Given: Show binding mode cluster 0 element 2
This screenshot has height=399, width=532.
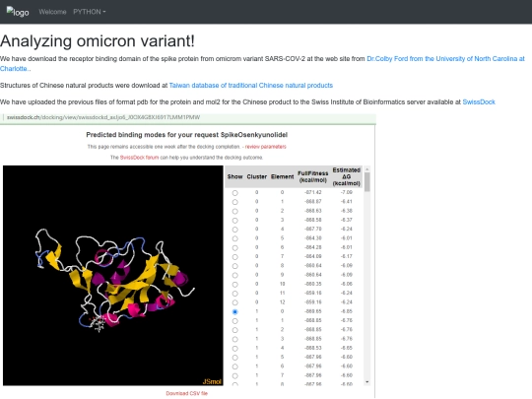Looking at the screenshot, I should pos(234,211).
